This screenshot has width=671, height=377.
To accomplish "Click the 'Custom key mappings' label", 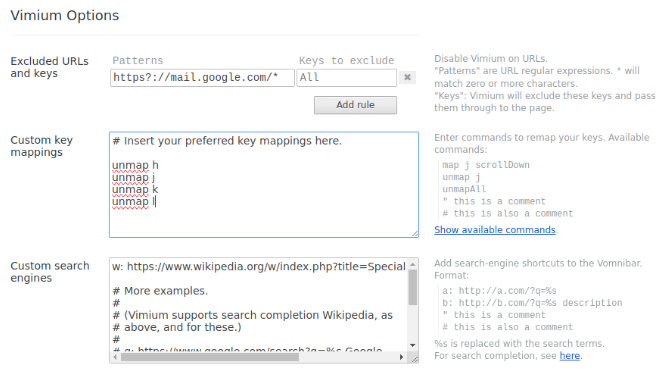I will click(x=42, y=146).
